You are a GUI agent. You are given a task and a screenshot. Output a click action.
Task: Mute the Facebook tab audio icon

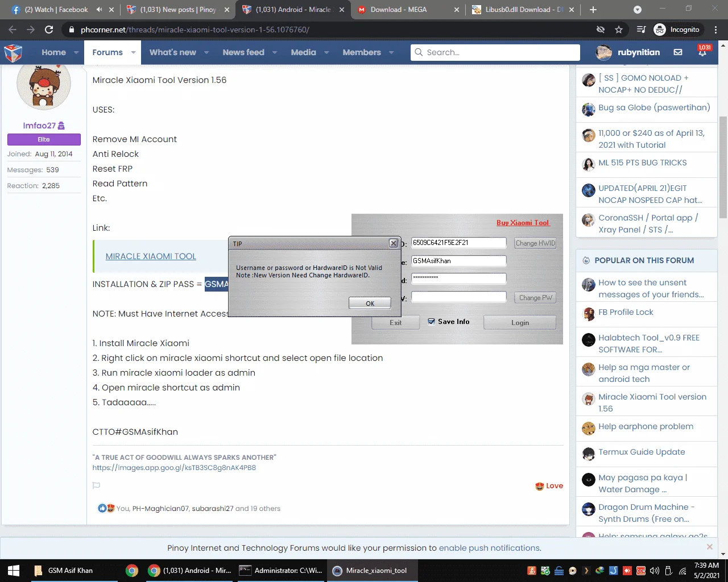point(100,10)
